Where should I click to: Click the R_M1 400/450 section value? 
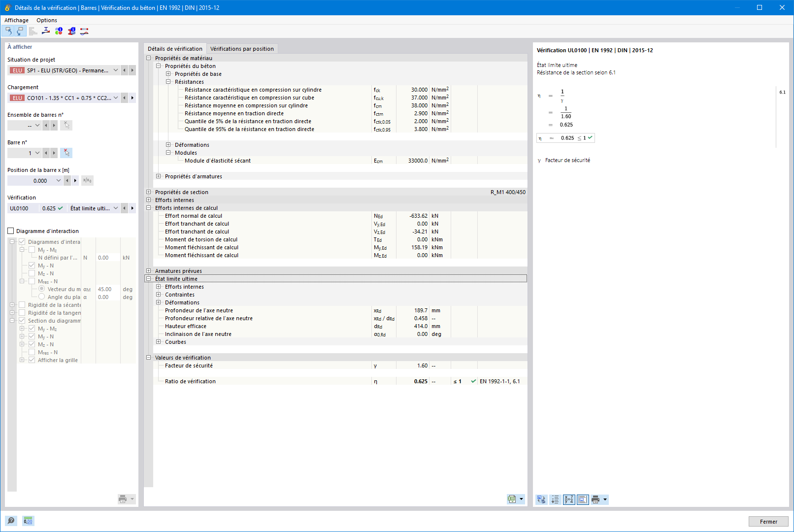pos(508,192)
